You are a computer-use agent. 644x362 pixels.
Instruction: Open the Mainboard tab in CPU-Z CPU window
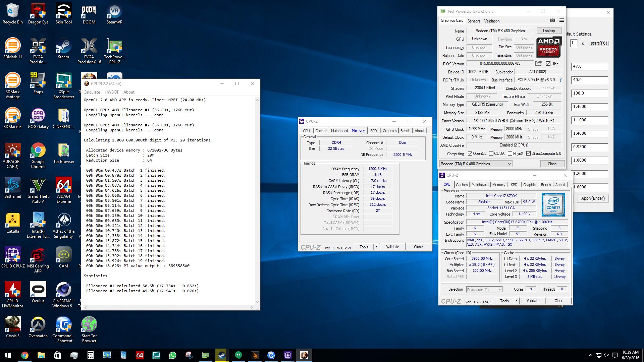pos(480,185)
